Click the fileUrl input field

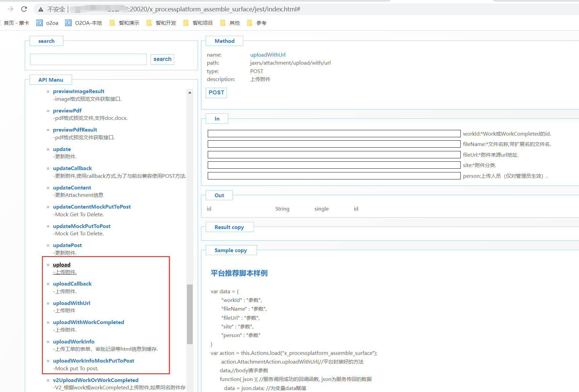point(334,155)
